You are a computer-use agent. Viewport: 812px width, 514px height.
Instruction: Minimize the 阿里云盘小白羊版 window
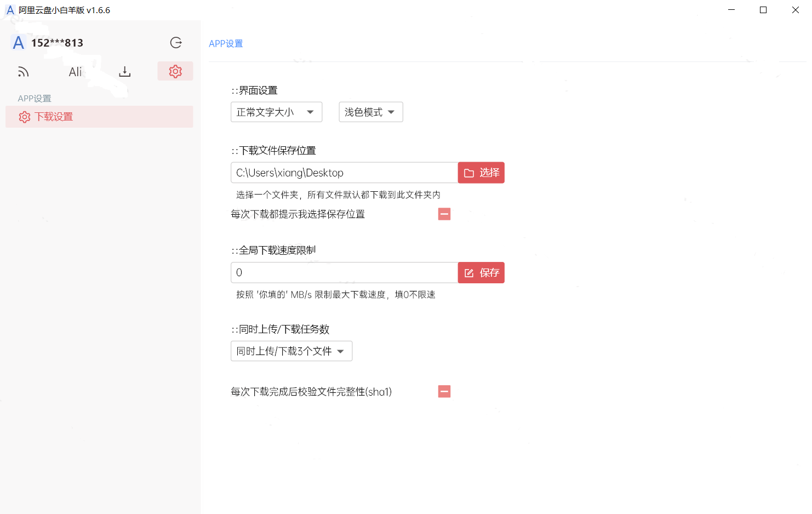click(x=731, y=10)
